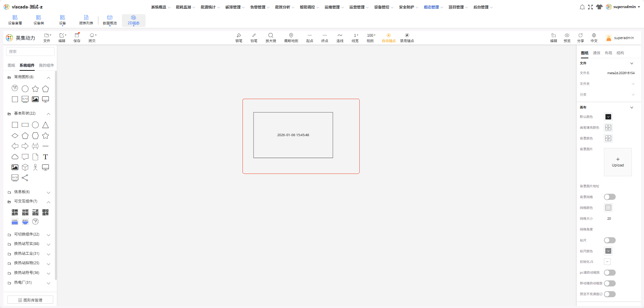Pick the cube shape
Viewport: 644px width, 308px height.
pyautogui.click(x=25, y=167)
